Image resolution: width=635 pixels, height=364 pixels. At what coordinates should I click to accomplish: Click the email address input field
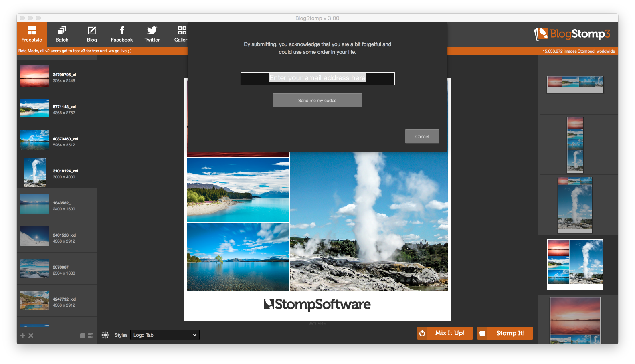(317, 79)
